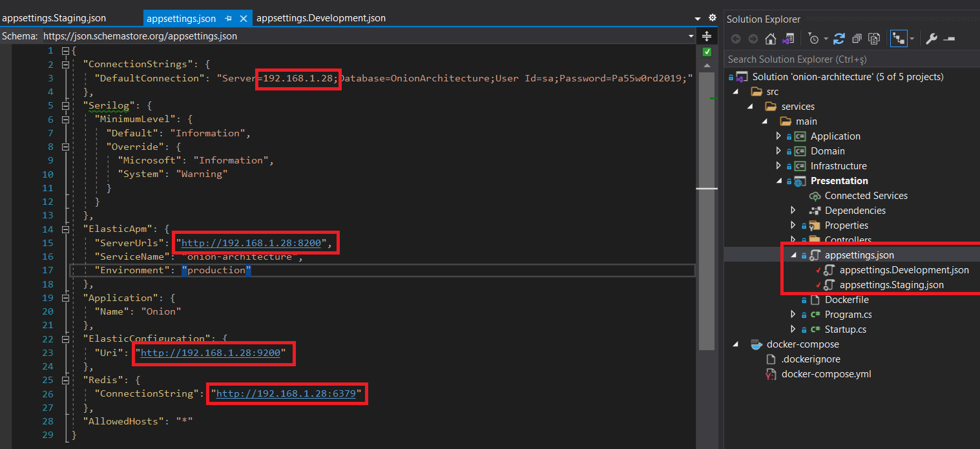Open the http://192.168.1.28:8200 link
This screenshot has width=980, height=449.
pos(251,243)
